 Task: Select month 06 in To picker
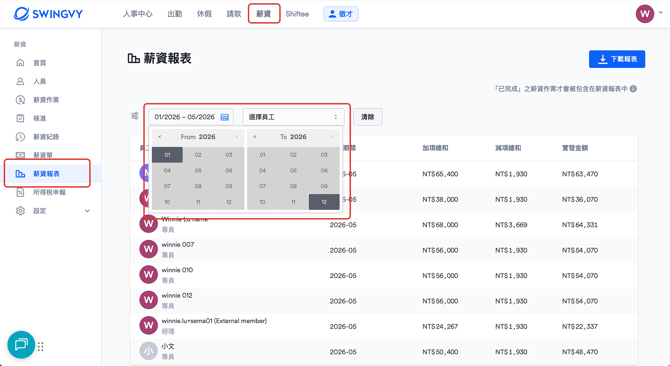coord(324,170)
